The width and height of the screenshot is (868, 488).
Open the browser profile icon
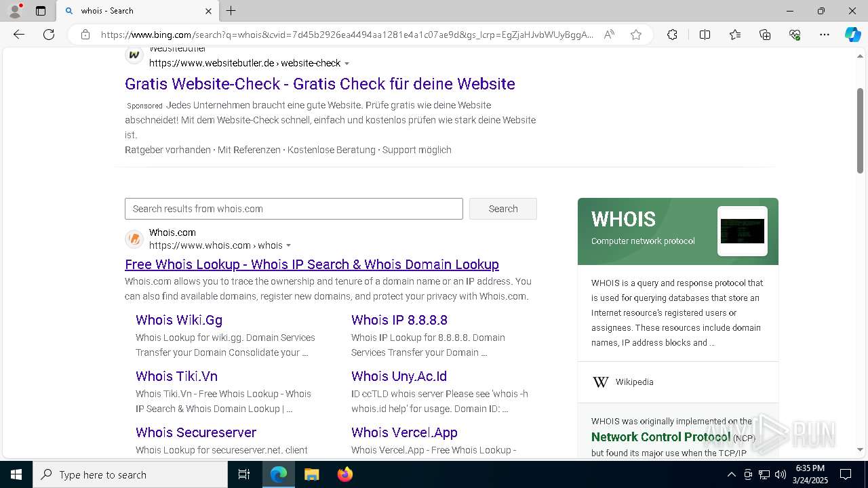[15, 11]
